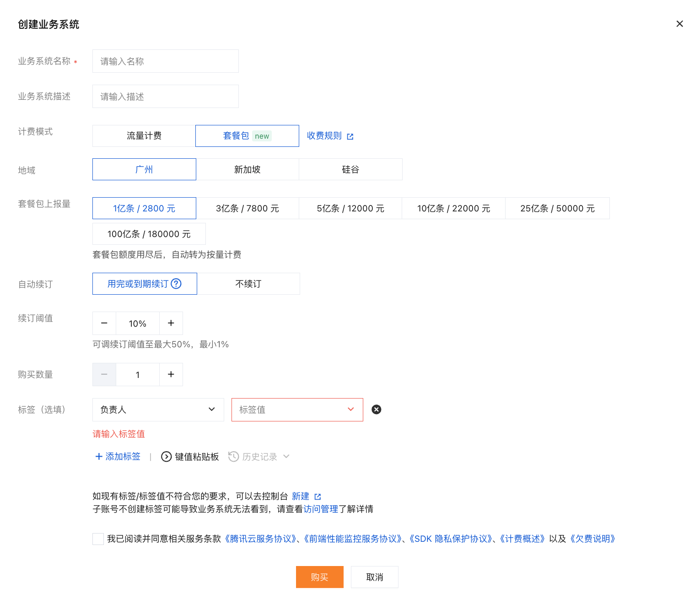
Task: Open the 《腾讯云服务协议》 link
Action: 261,539
